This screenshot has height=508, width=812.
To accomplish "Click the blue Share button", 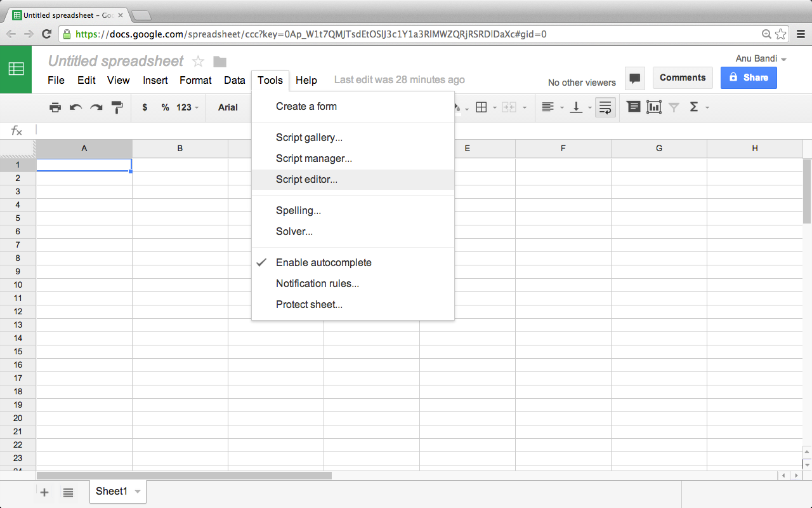I will point(748,77).
